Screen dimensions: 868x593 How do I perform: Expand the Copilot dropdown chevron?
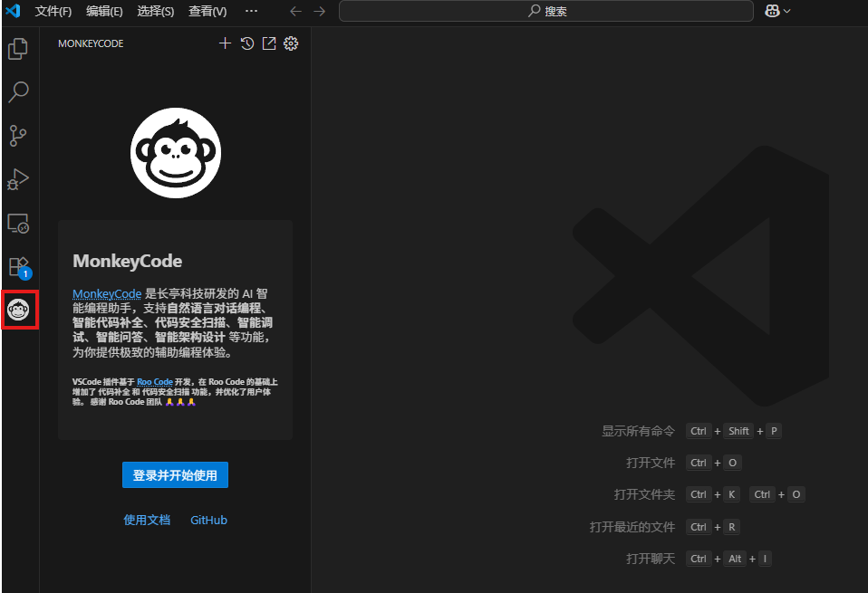(787, 11)
